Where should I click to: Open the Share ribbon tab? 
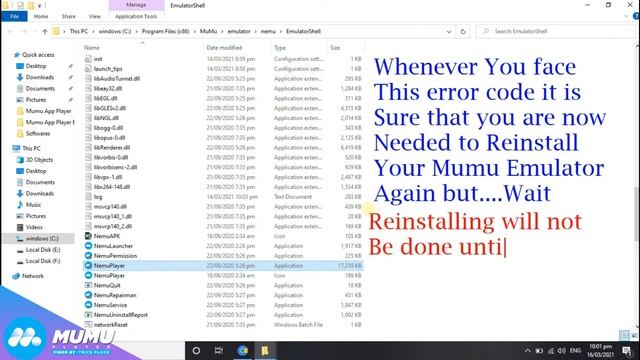coord(68,16)
